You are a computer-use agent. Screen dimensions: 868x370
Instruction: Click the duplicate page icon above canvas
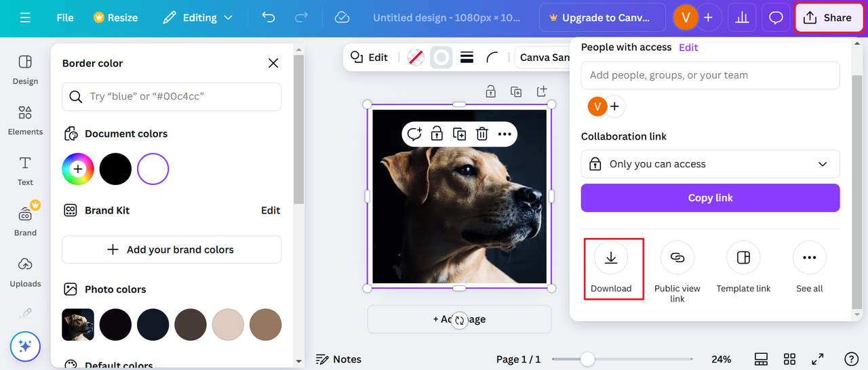(x=516, y=91)
